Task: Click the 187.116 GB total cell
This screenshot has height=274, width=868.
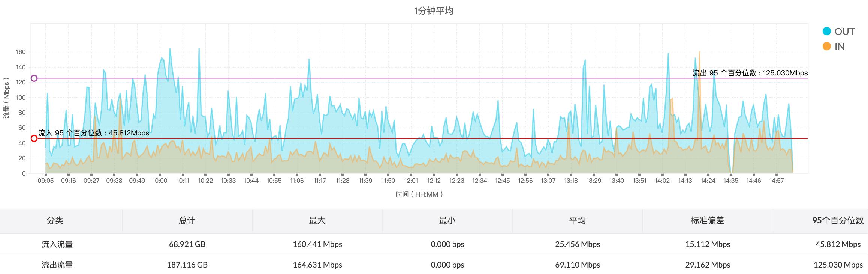Action: pyautogui.click(x=187, y=265)
